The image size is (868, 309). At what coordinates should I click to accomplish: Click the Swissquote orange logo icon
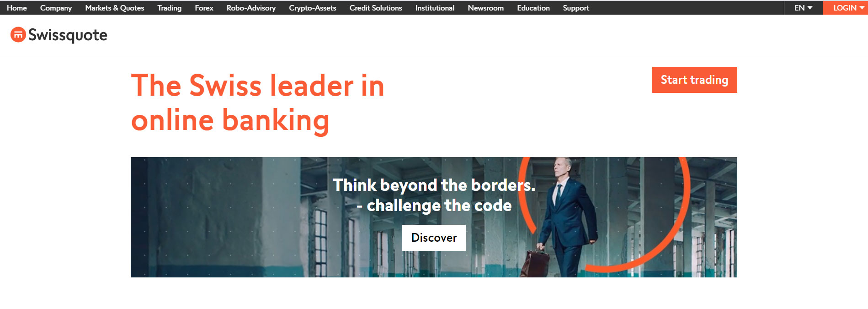click(x=18, y=35)
